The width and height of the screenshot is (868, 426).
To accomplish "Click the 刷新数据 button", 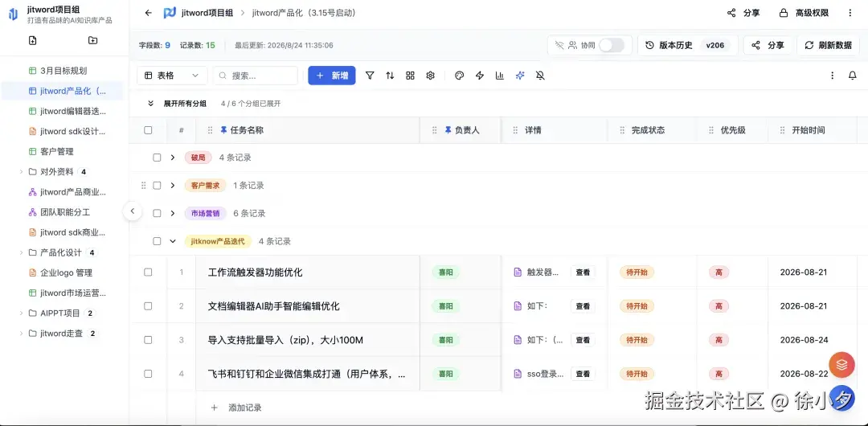I will pos(828,46).
